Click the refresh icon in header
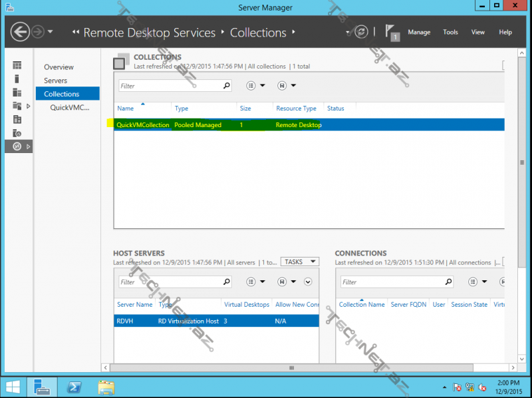Image resolution: width=532 pixels, height=398 pixels. click(361, 32)
